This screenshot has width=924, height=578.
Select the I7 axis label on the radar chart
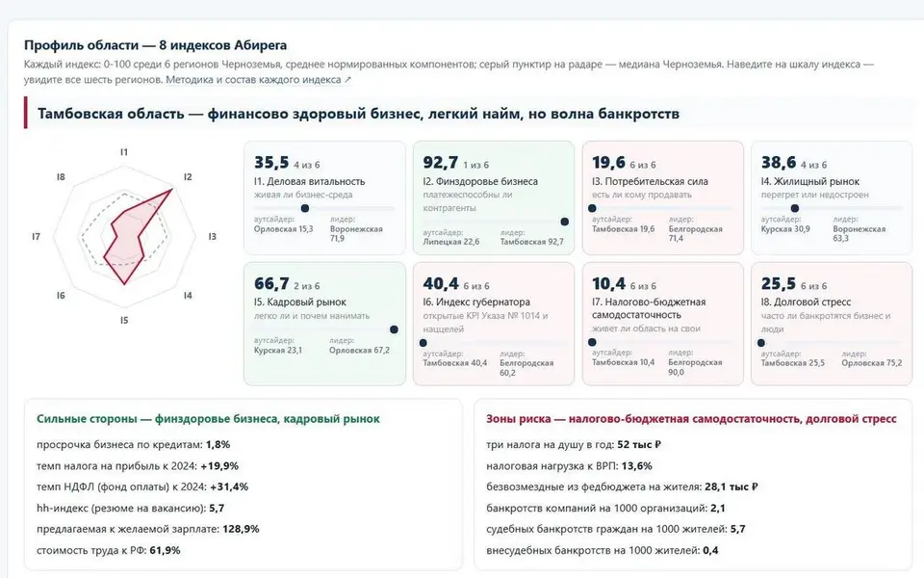point(36,237)
